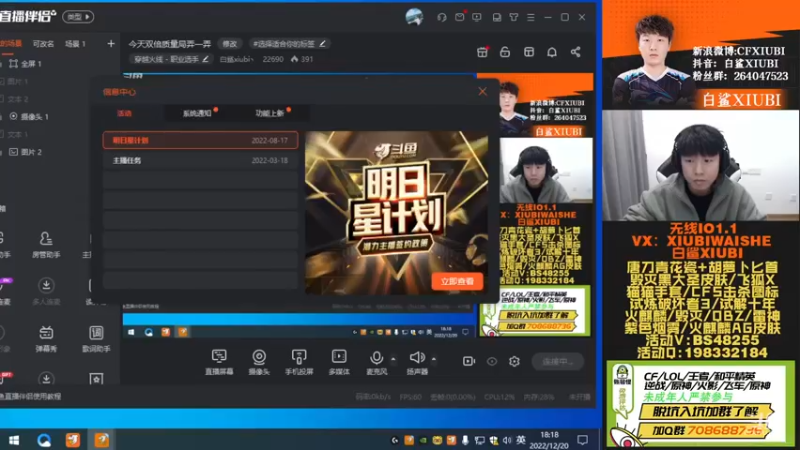Toggle the 文本 2 source checkbox
Screen dimensions: 800x450
(x=2, y=99)
